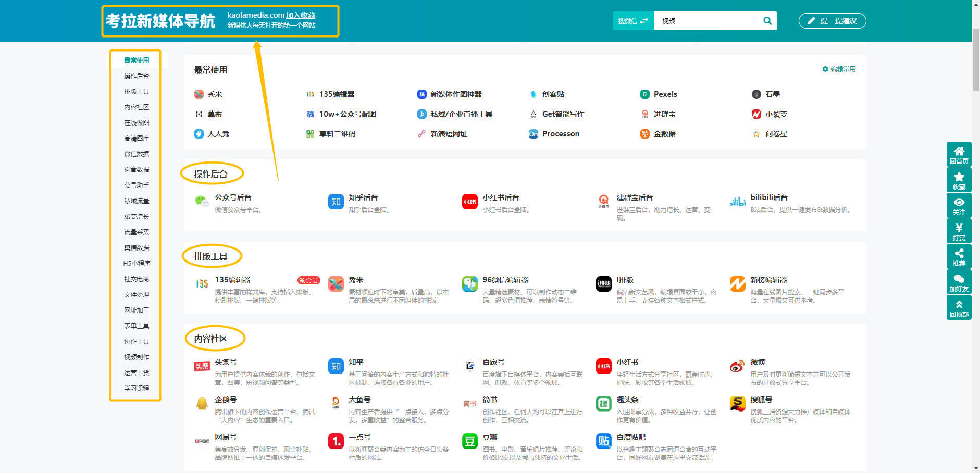Viewport: 980px width, 473px height.
Task: Select 操作后台 in the sidebar
Action: point(137,76)
